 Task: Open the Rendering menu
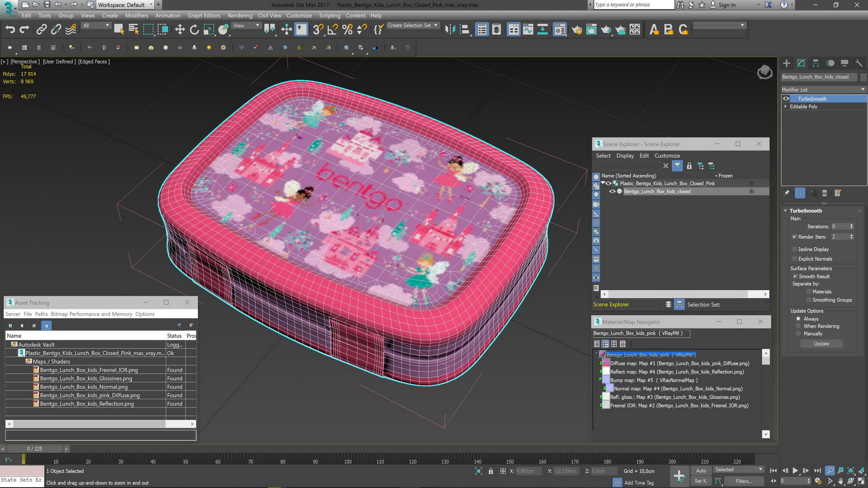point(240,15)
